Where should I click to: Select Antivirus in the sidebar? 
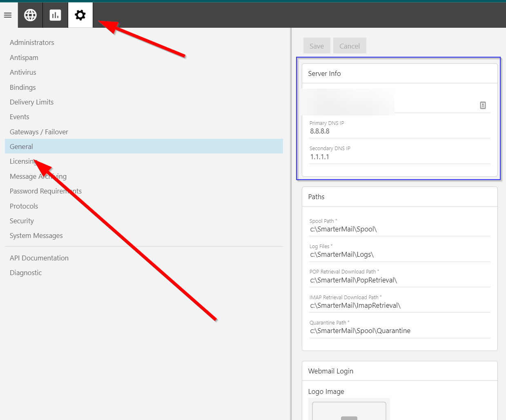click(x=23, y=72)
